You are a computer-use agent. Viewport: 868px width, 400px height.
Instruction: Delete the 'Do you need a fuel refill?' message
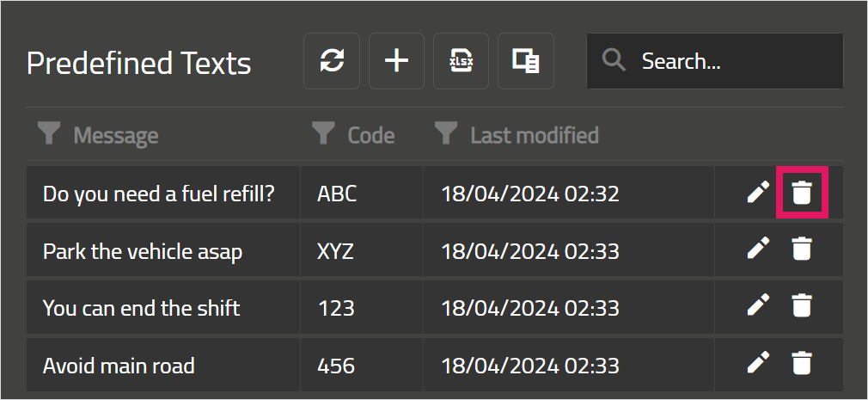(x=802, y=192)
